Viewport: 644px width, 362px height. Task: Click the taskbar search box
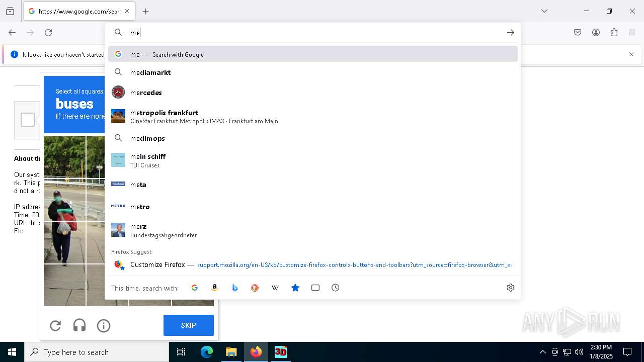97,352
